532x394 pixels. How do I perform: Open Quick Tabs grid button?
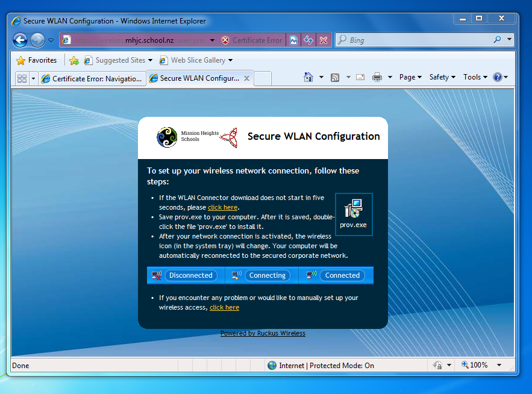22,78
